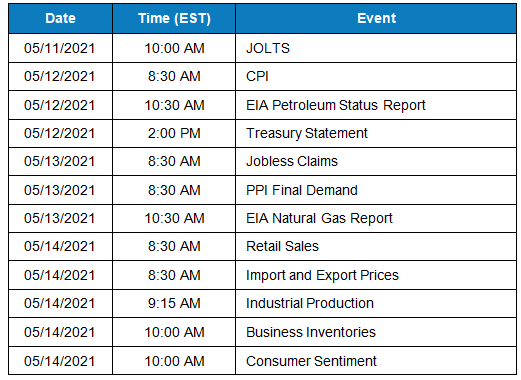Click the Date column header
521x380 pixels.
60,18
